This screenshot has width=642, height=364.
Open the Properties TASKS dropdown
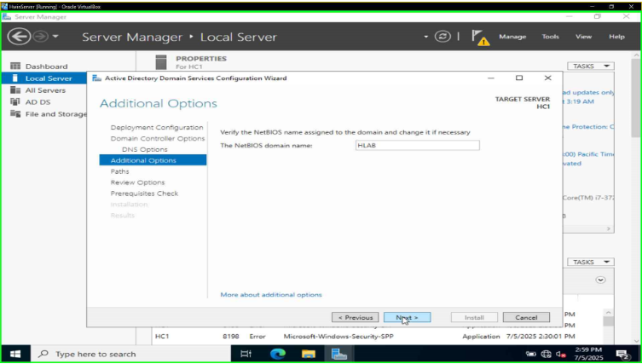tap(590, 66)
